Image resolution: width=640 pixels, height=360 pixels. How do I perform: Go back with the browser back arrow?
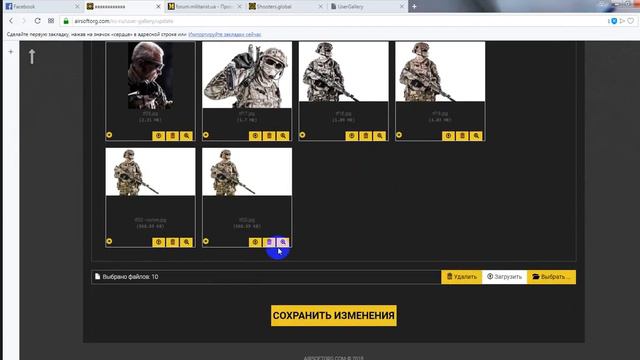11,21
